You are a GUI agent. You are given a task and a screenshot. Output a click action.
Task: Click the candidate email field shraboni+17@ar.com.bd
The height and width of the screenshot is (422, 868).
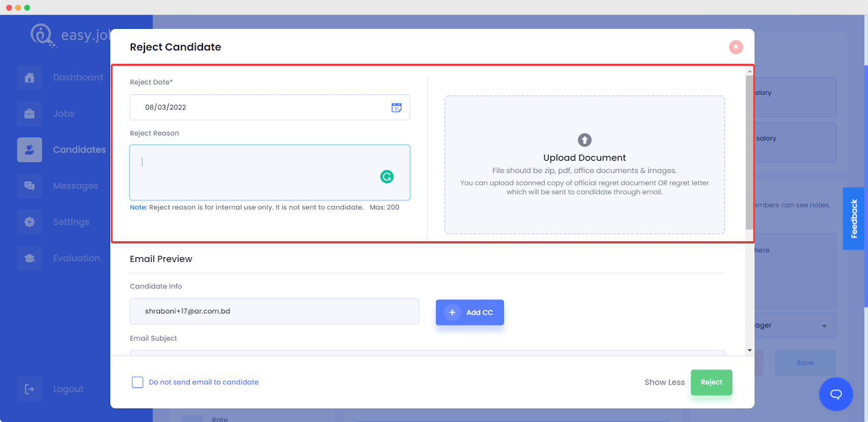pyautogui.click(x=274, y=311)
